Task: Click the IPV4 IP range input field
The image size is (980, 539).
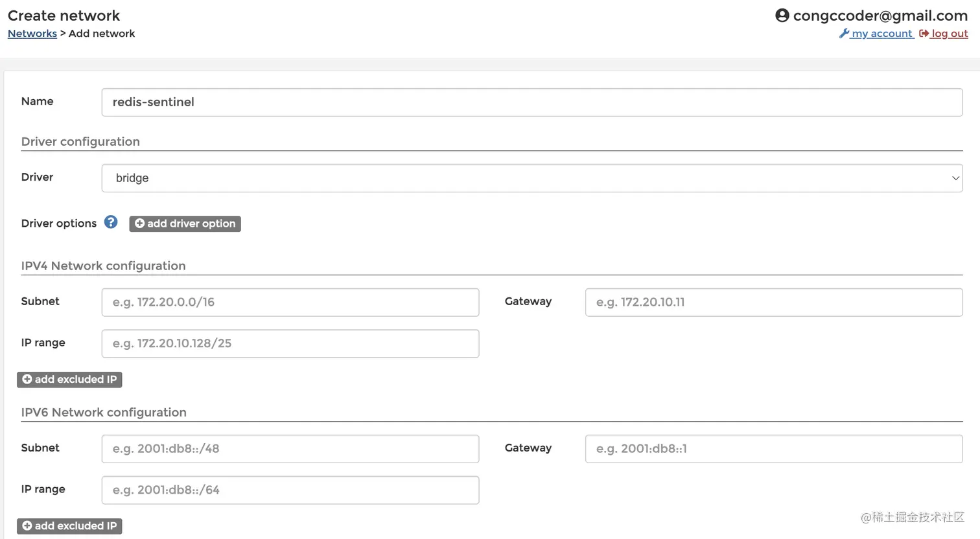Action: [290, 344]
